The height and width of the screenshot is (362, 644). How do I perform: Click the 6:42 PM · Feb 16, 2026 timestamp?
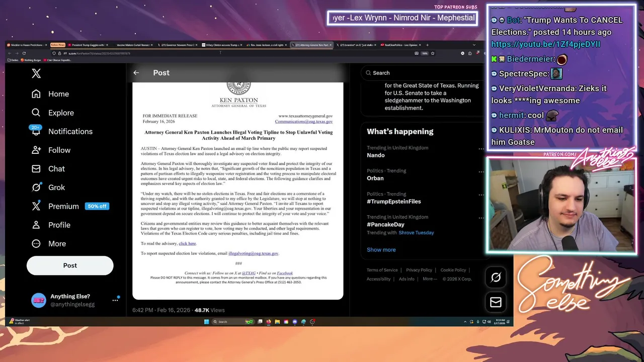(161, 310)
